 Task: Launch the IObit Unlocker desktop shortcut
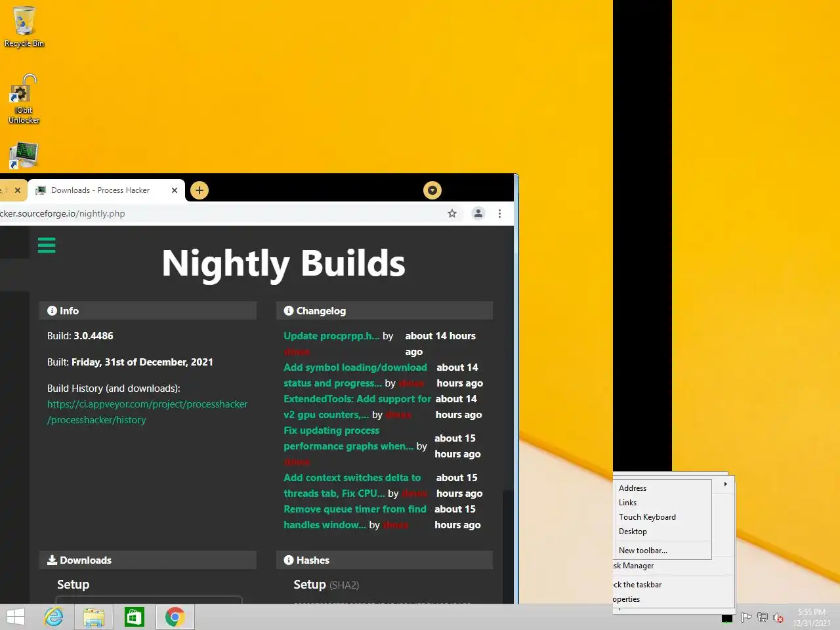pos(24,99)
